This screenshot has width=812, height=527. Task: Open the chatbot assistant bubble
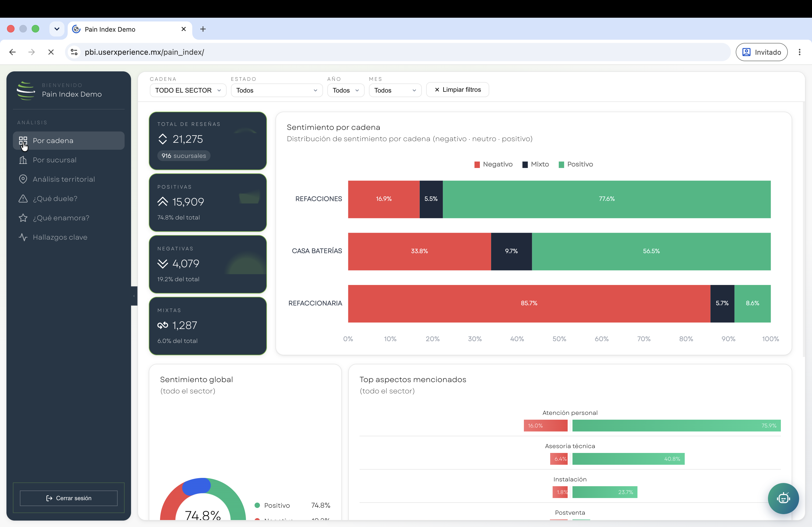click(x=783, y=498)
